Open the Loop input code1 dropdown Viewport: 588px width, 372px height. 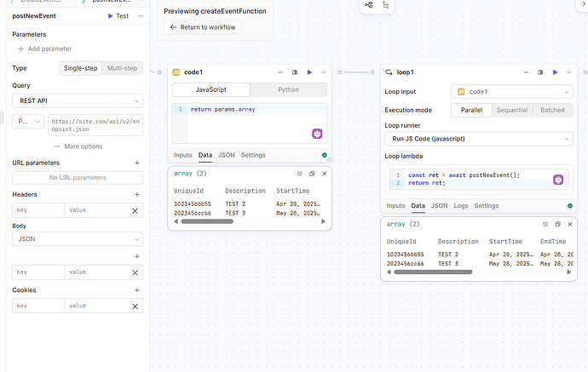[512, 92]
